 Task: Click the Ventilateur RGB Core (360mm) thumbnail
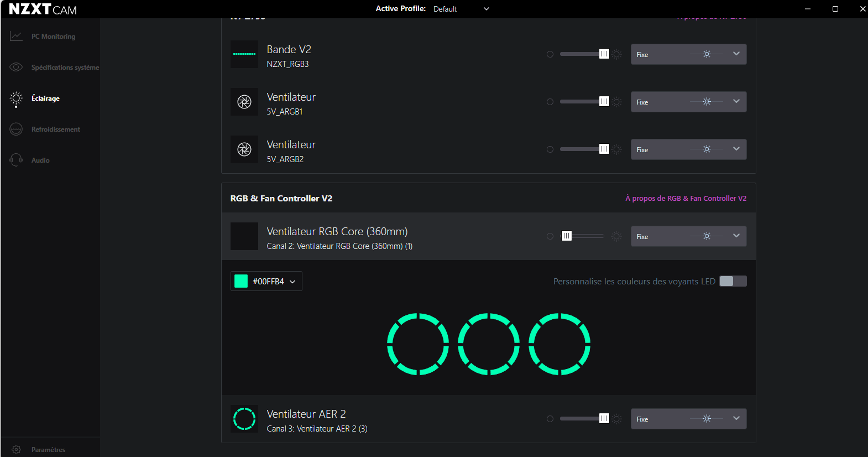coord(244,236)
